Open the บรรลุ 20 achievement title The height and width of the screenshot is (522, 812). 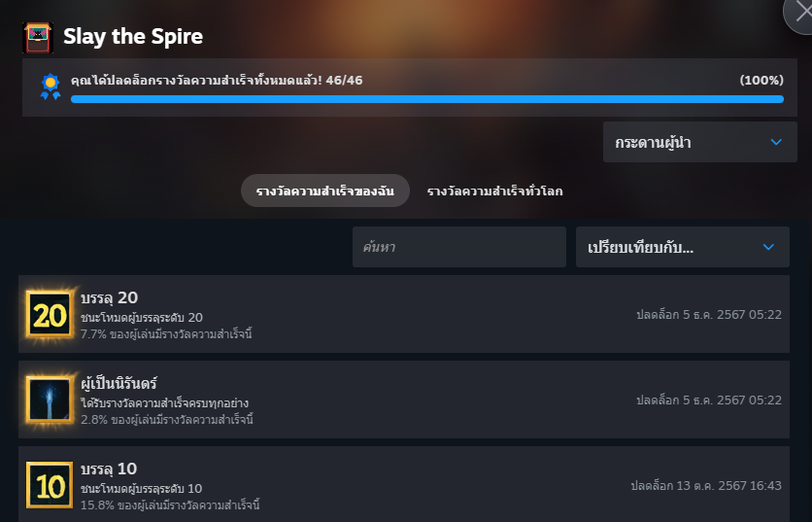click(x=109, y=297)
